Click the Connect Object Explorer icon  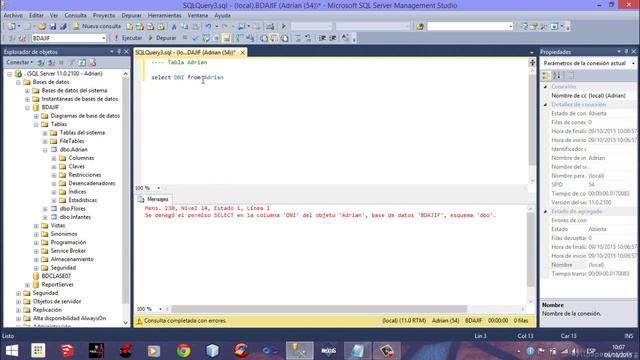click(41, 62)
